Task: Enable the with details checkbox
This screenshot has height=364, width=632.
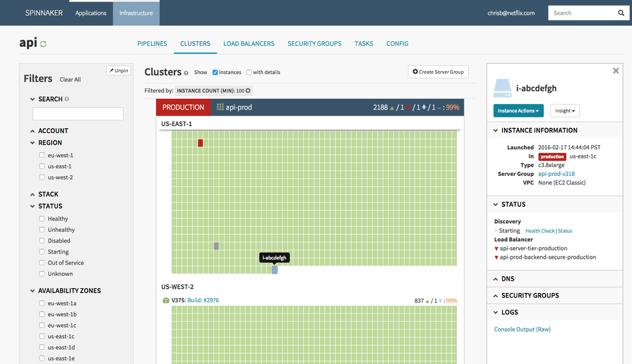Action: click(249, 73)
